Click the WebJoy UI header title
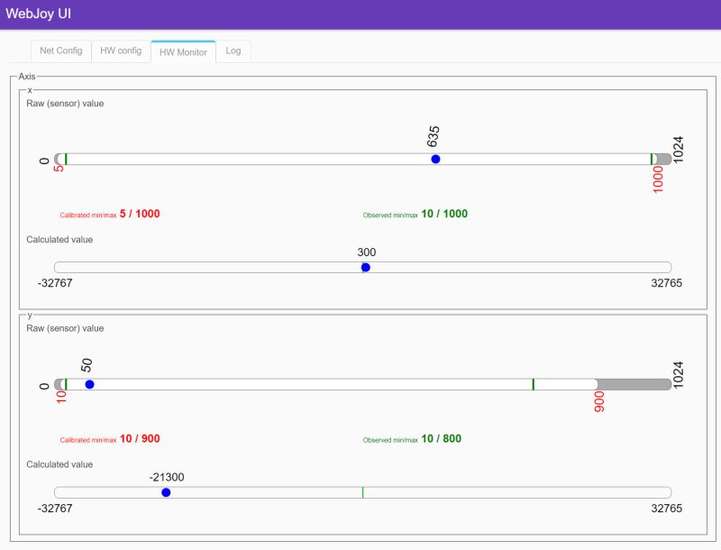This screenshot has width=721, height=550. pos(39,14)
